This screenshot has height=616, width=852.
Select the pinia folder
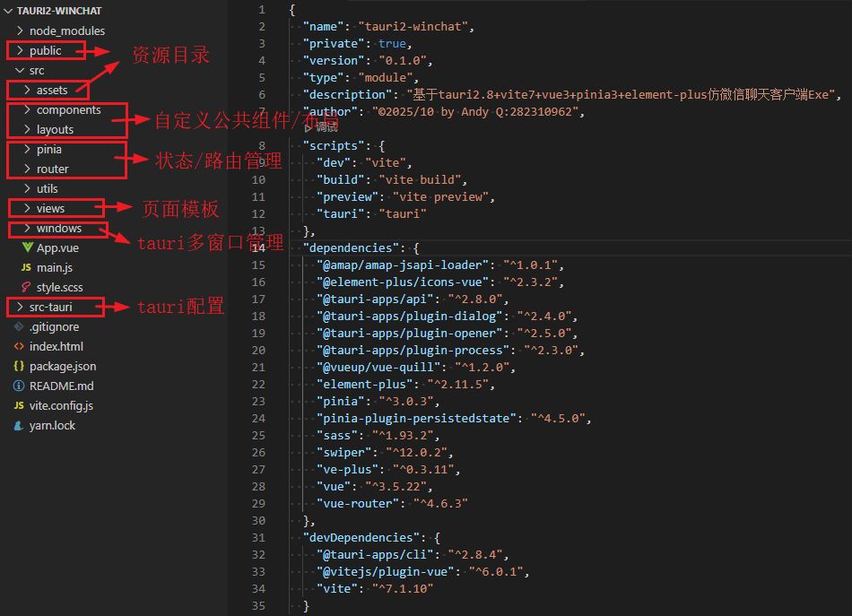click(49, 150)
